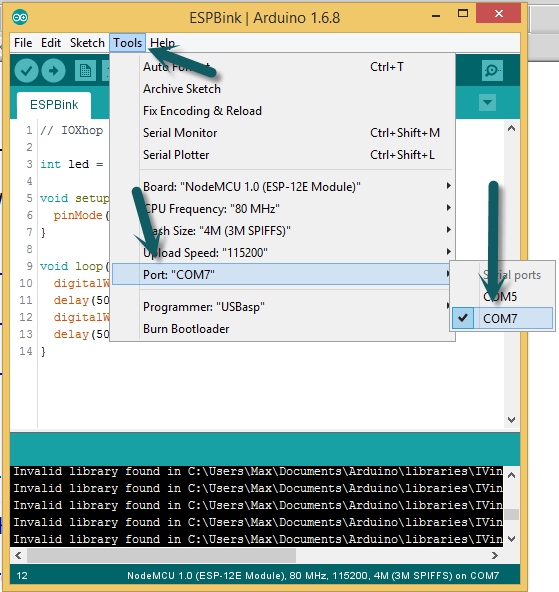Click the digitalWrite call on line 12
This screenshot has height=592, width=559.
click(x=81, y=317)
